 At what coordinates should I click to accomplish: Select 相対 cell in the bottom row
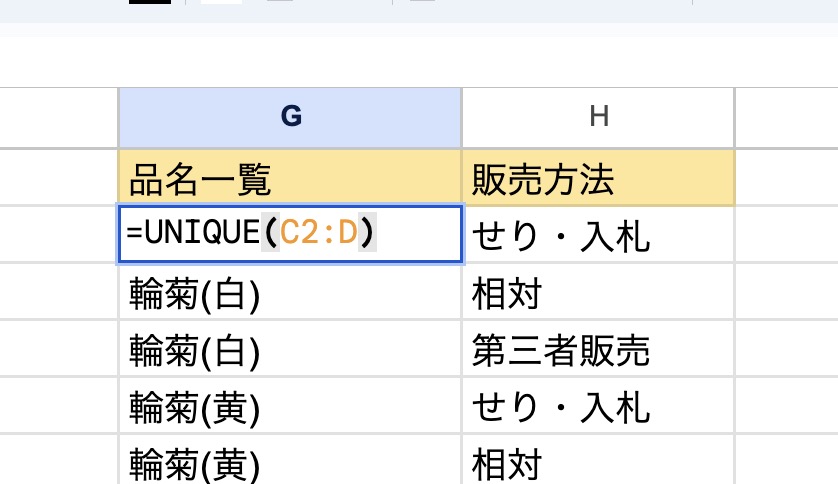598,463
